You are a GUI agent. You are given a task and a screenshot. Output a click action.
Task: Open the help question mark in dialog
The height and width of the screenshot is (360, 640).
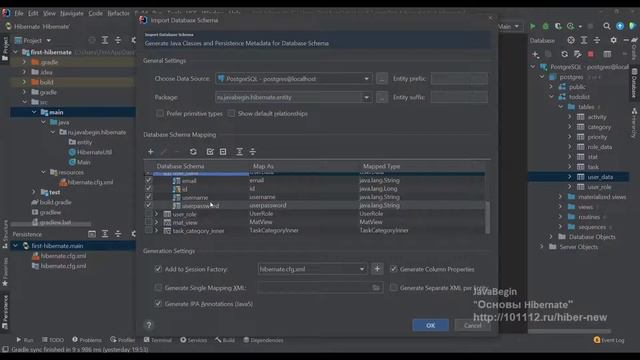[149, 325]
